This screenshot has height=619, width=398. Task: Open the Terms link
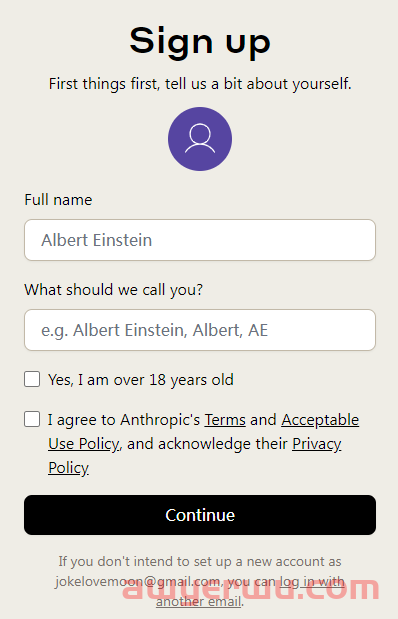coord(225,420)
